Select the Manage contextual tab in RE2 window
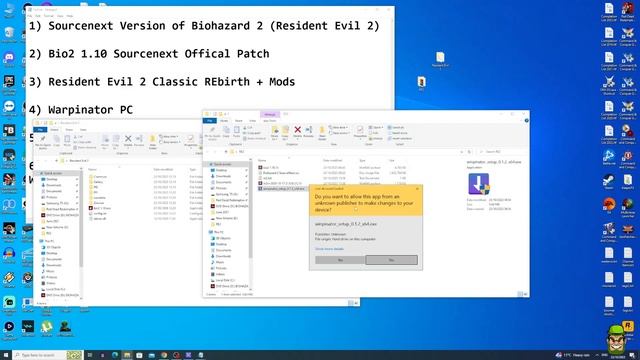Viewport: 640px width, 360px height. click(x=269, y=115)
